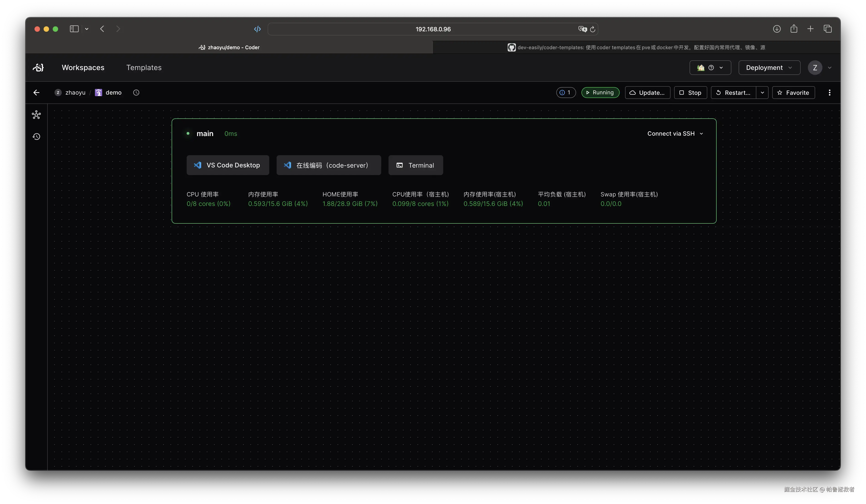
Task: Switch to the dev-easily/coder-templates browser tab
Action: [636, 47]
